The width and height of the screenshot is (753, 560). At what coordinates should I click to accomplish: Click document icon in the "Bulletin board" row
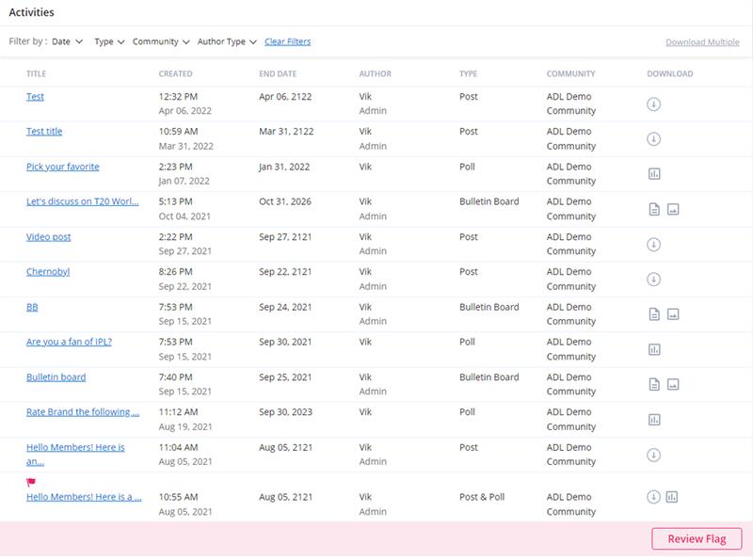click(x=654, y=384)
